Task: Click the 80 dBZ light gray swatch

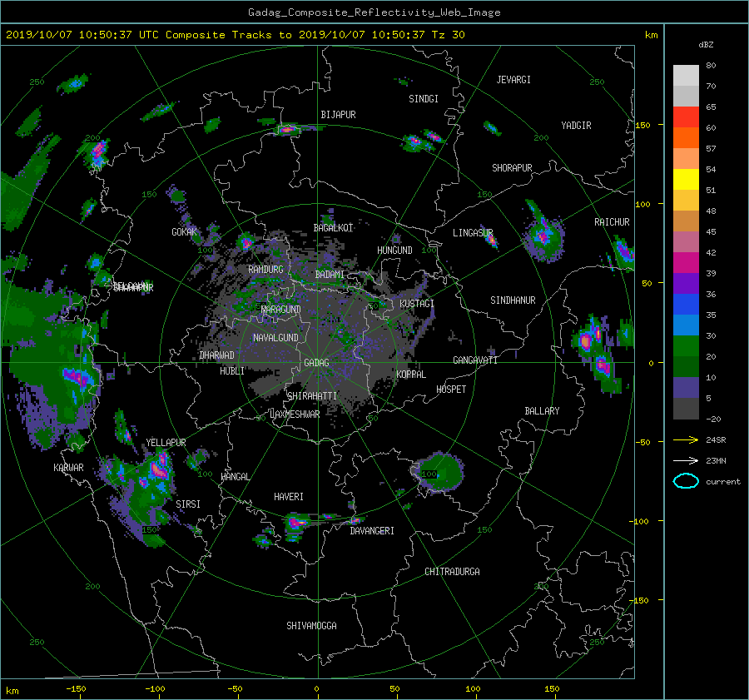Action: tap(686, 75)
